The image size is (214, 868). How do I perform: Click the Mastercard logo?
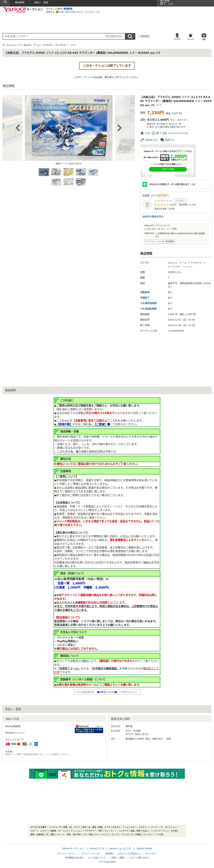[x=19, y=744]
